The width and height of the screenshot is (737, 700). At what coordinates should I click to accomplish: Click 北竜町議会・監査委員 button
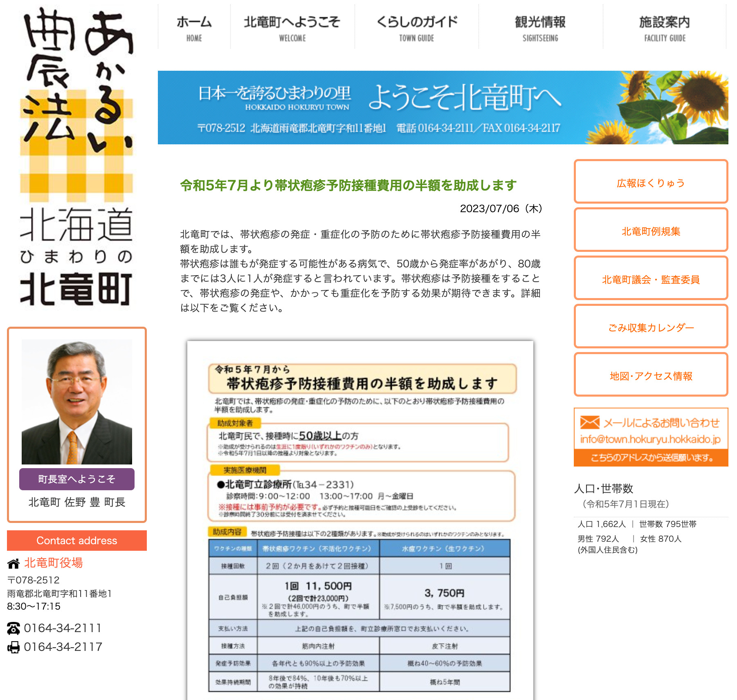pyautogui.click(x=651, y=279)
